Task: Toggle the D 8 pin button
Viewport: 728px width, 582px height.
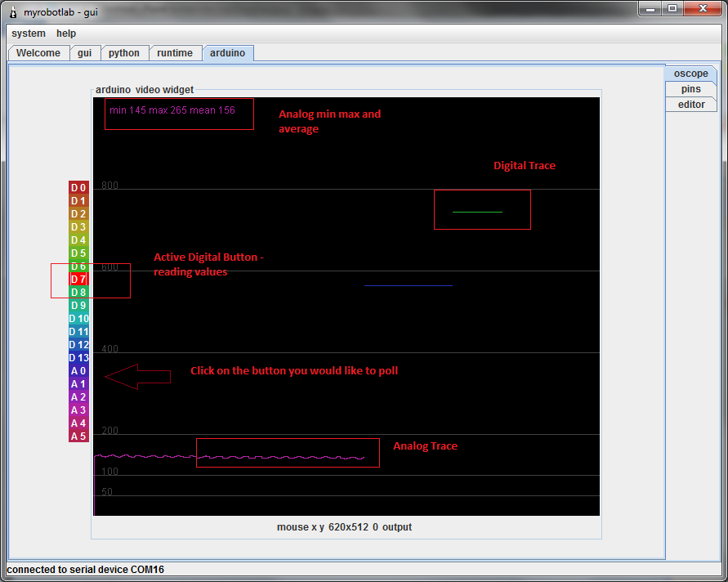Action: pyautogui.click(x=79, y=292)
